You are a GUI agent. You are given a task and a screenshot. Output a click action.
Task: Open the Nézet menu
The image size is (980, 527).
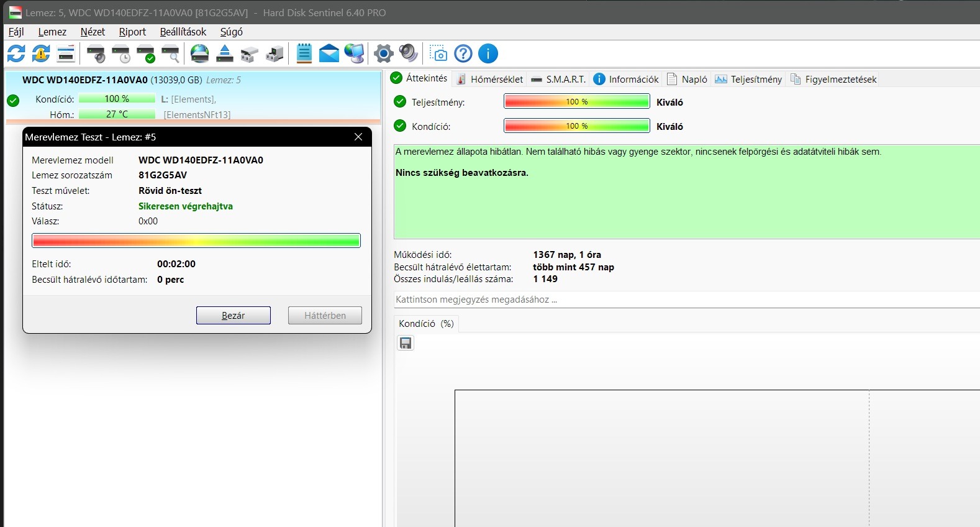[x=93, y=32]
